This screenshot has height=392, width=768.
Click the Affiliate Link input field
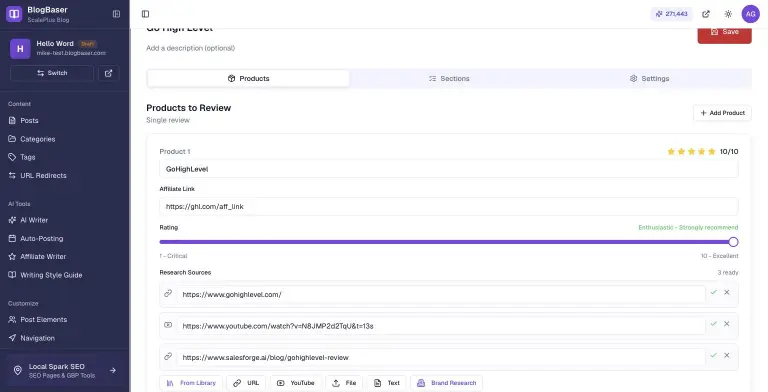[x=449, y=207]
